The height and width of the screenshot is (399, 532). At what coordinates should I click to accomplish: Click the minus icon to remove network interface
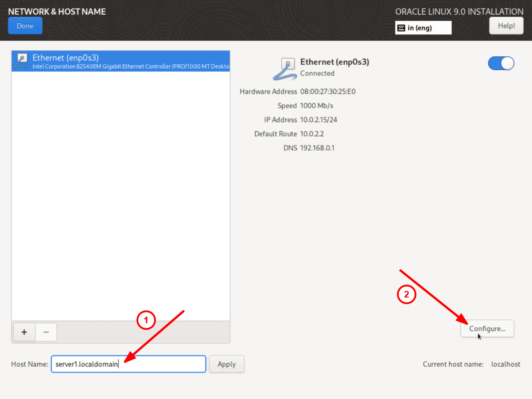46,332
